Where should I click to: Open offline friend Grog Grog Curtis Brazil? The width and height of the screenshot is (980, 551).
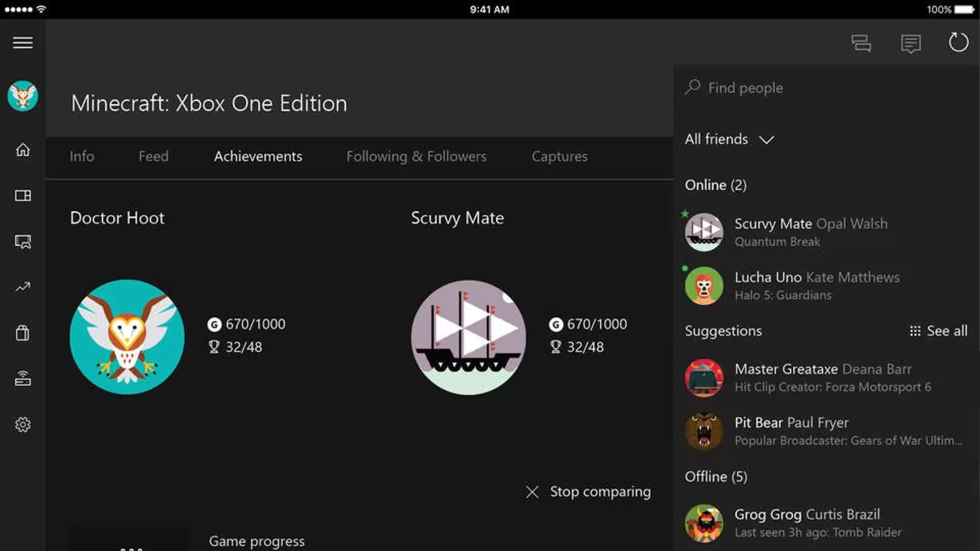click(x=826, y=523)
